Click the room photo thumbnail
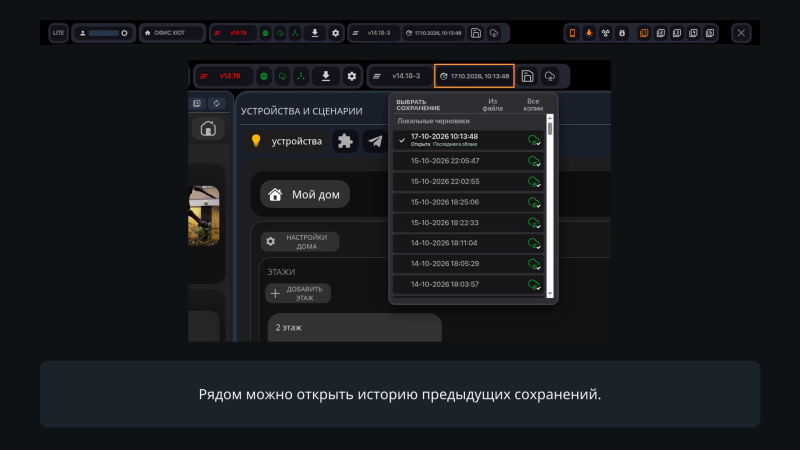The width and height of the screenshot is (800, 450). pos(204,215)
